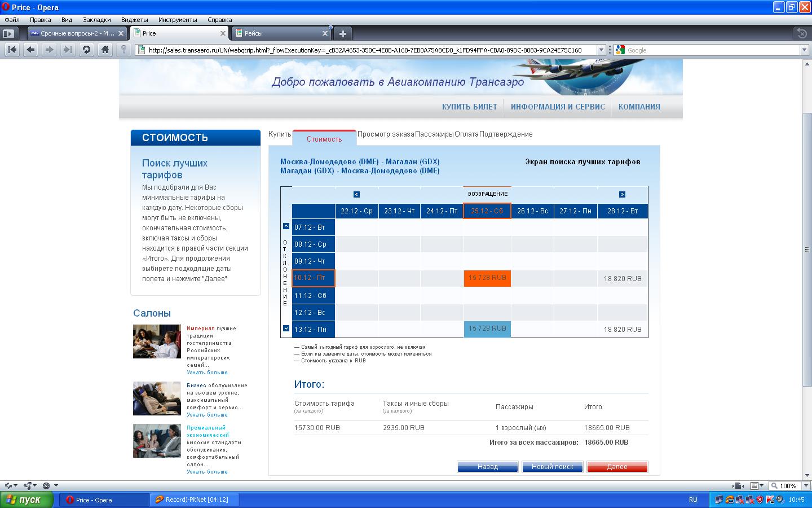
Task: Select 15 728 RUB fare for 10.12
Action: tap(487, 278)
